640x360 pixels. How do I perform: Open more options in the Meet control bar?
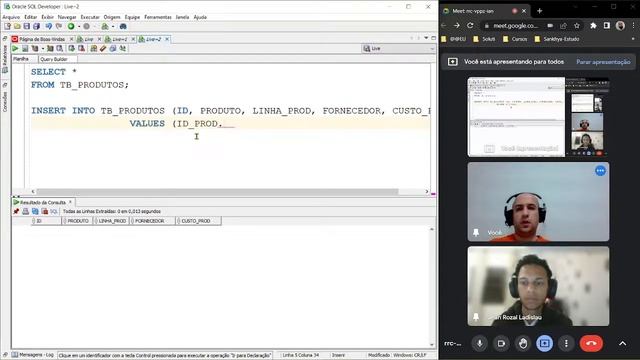tap(566, 344)
